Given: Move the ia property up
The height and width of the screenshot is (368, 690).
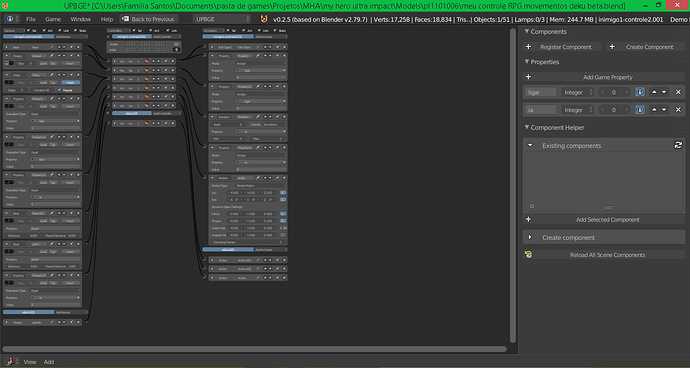Looking at the screenshot, I should pyautogui.click(x=654, y=110).
